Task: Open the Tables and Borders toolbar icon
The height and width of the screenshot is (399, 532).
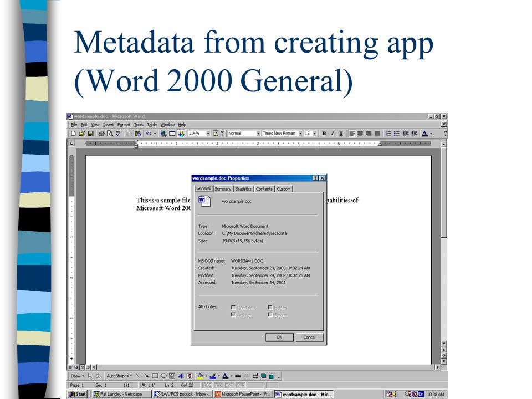Action: pos(172,134)
